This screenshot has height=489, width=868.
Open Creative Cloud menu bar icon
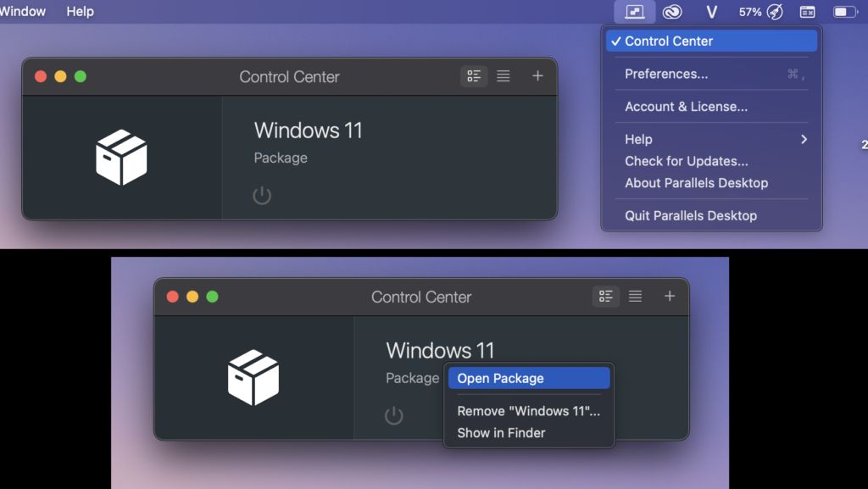click(x=672, y=12)
